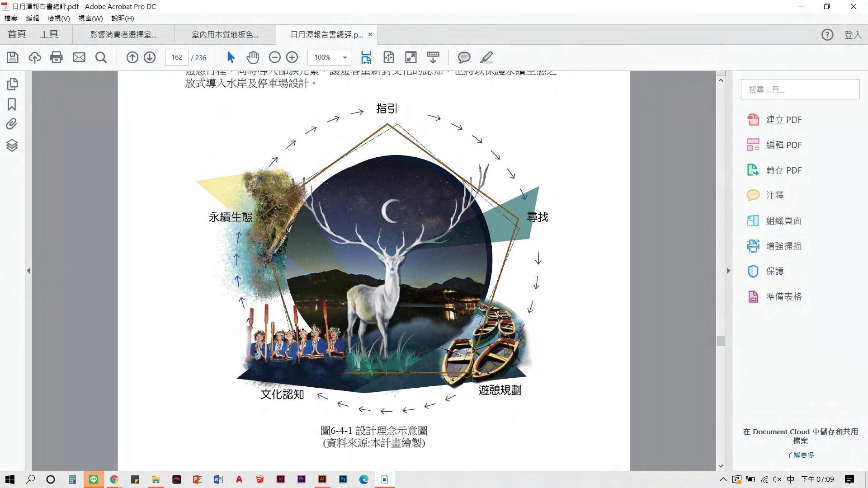This screenshot has width=868, height=488.
Task: Open the 檢視(V) menu
Action: (59, 19)
